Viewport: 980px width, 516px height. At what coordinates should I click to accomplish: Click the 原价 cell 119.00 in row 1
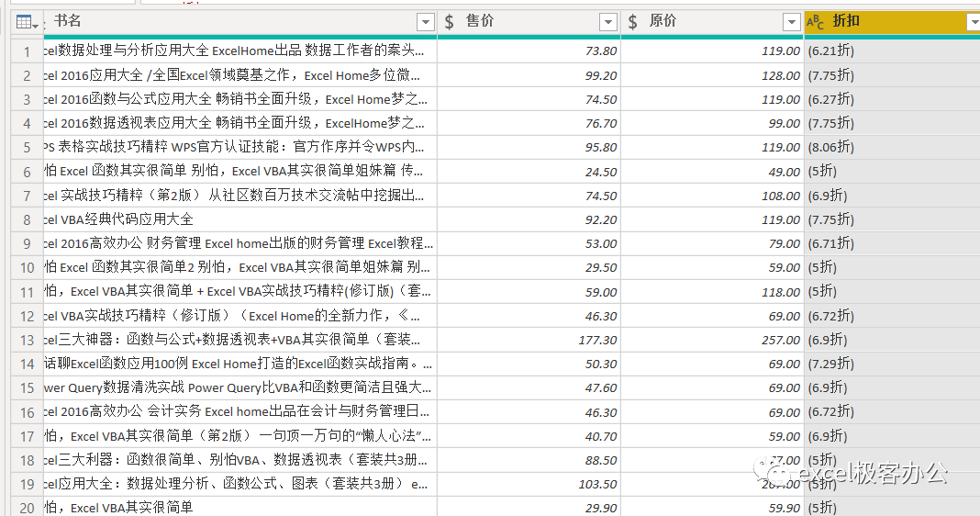click(x=712, y=51)
